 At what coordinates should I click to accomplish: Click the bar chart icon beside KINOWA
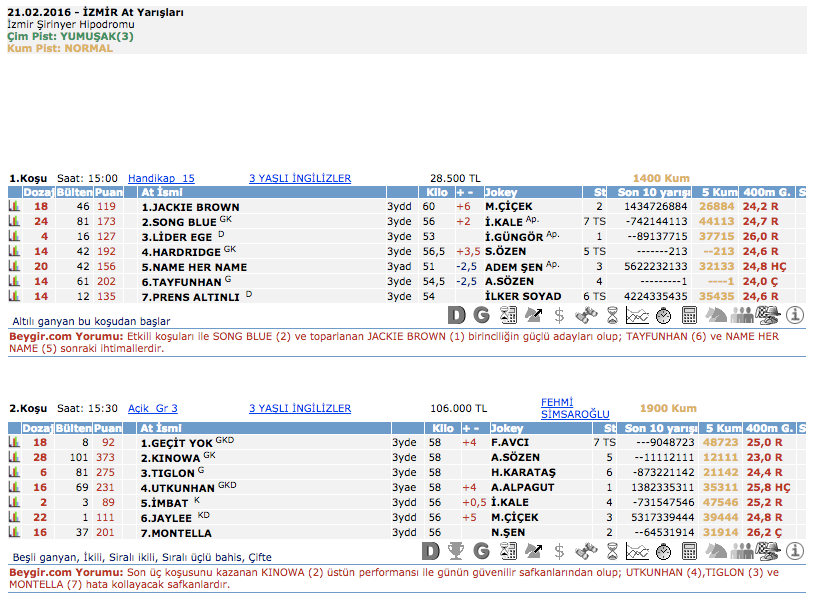pos(15,457)
